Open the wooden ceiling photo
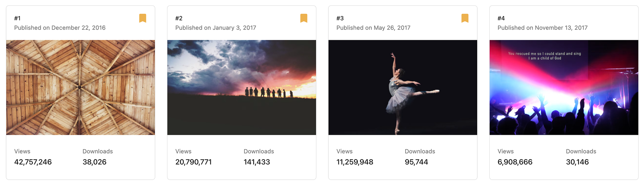644x185 pixels. 80,87
